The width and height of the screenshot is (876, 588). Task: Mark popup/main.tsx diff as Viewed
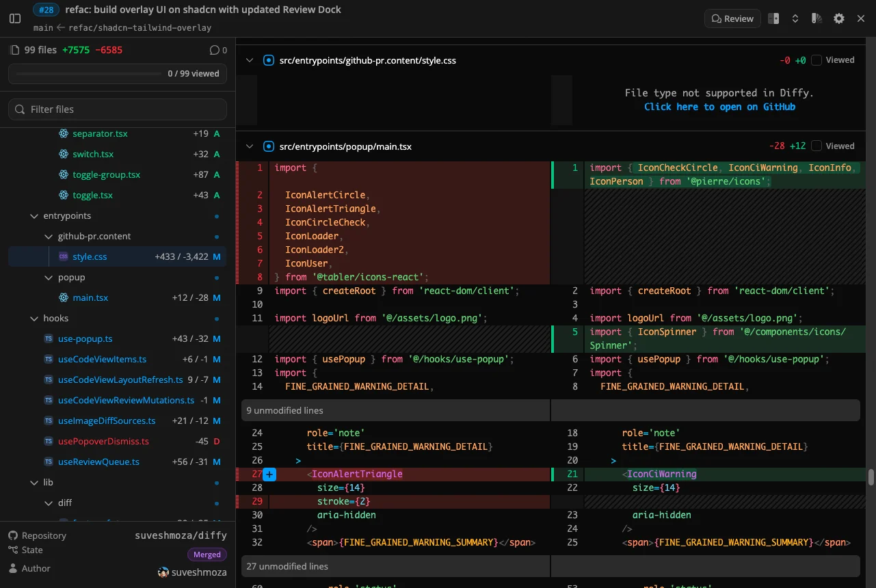pos(817,146)
